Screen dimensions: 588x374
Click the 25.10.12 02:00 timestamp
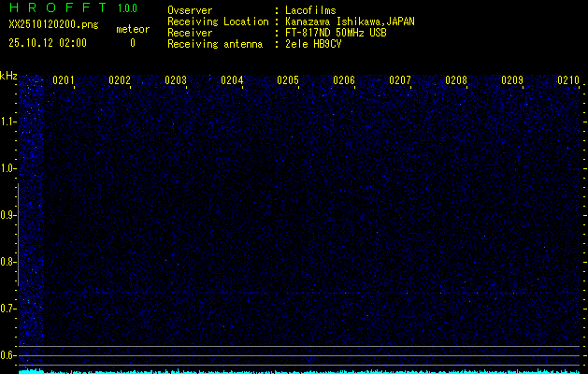pyautogui.click(x=48, y=43)
